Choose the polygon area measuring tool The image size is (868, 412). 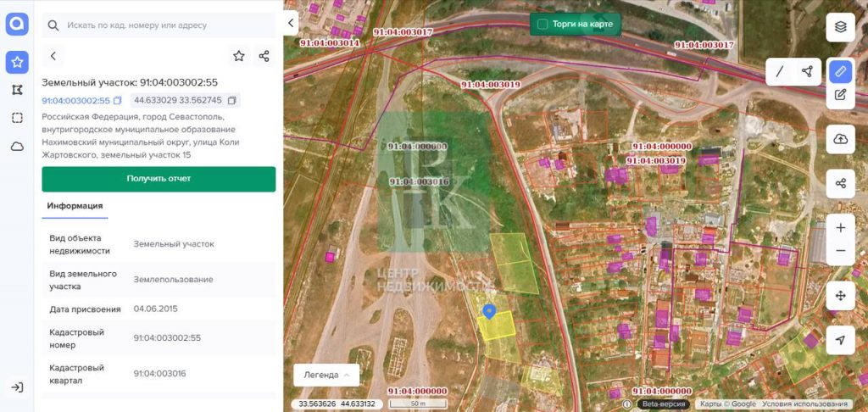807,71
